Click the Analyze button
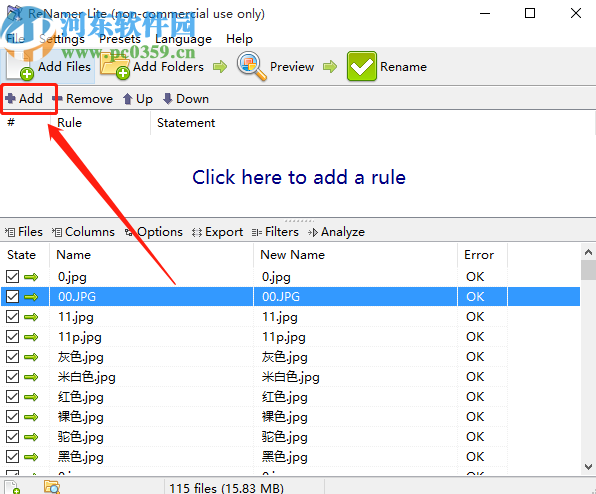Viewport: 596px width, 494px height. click(x=336, y=232)
